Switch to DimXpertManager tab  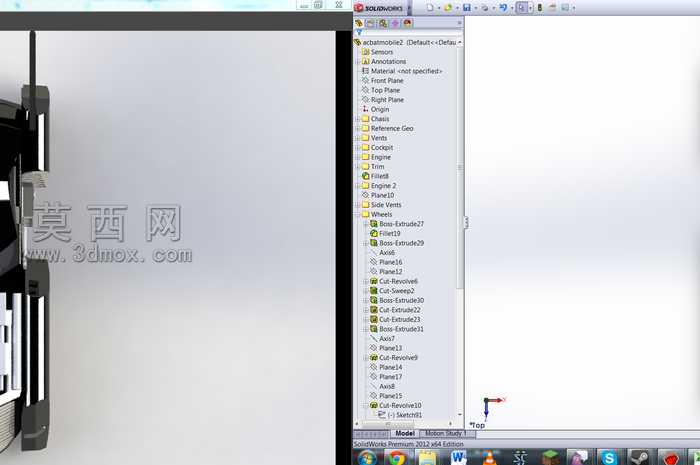point(395,23)
